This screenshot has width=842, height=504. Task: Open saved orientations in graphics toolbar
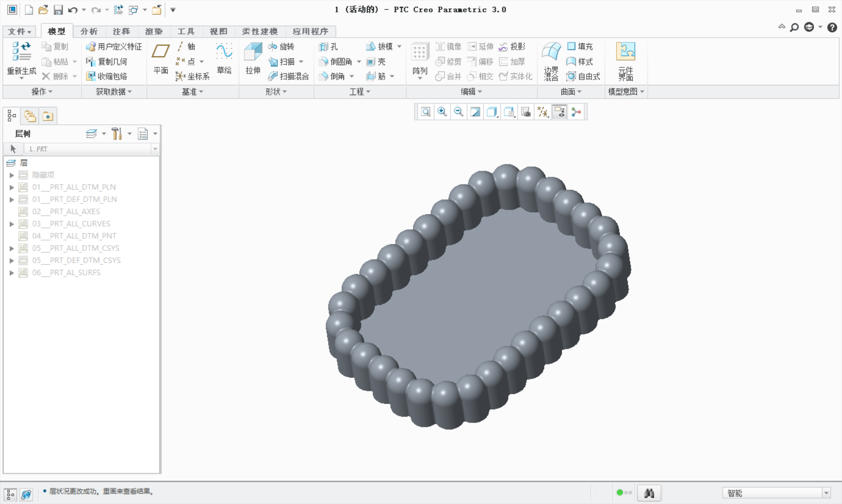point(509,112)
